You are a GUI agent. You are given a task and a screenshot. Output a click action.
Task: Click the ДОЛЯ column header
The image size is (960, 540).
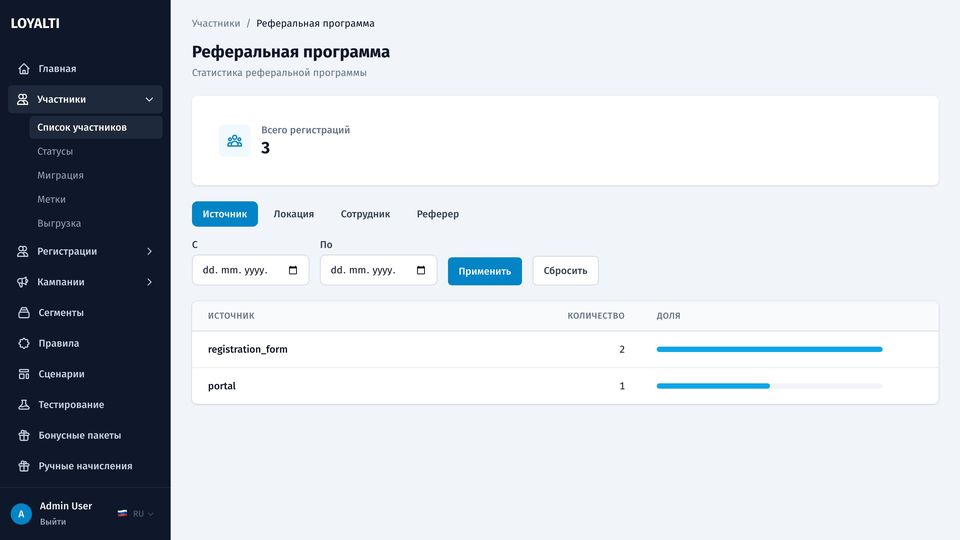(669, 316)
